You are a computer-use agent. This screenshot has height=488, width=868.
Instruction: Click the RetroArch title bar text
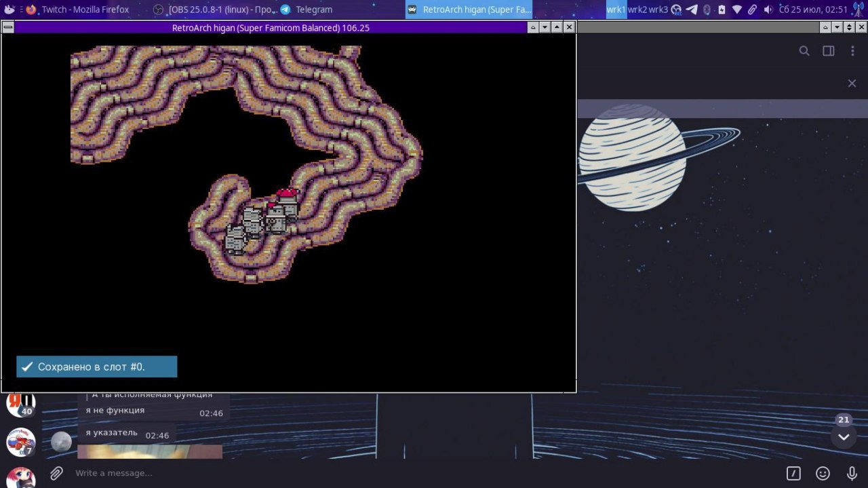(x=271, y=27)
